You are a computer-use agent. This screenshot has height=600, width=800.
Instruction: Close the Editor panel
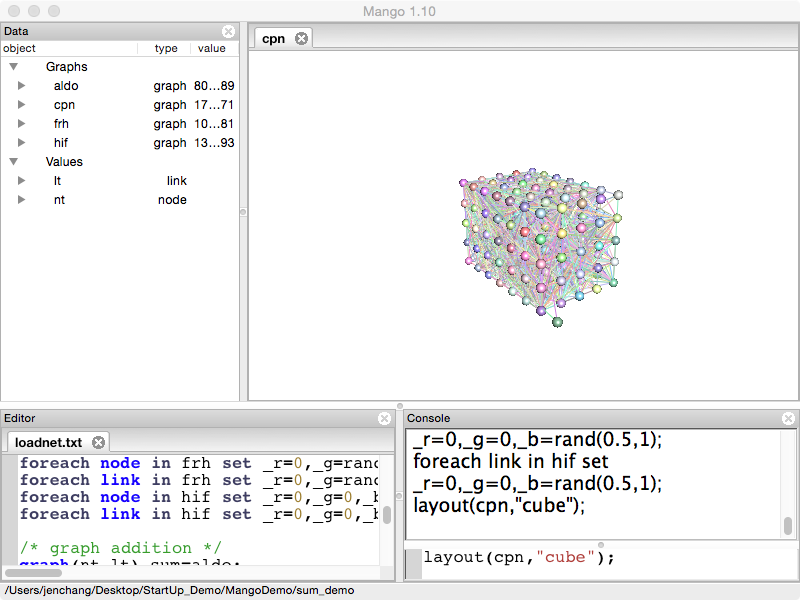(385, 418)
